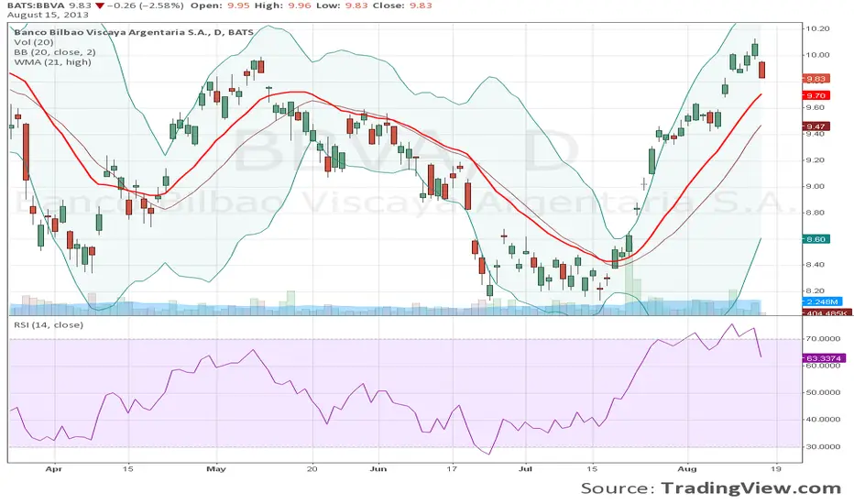Image resolution: width=854 pixels, height=504 pixels.
Task: Click the WMA (21, high) indicator label
Action: (x=52, y=62)
